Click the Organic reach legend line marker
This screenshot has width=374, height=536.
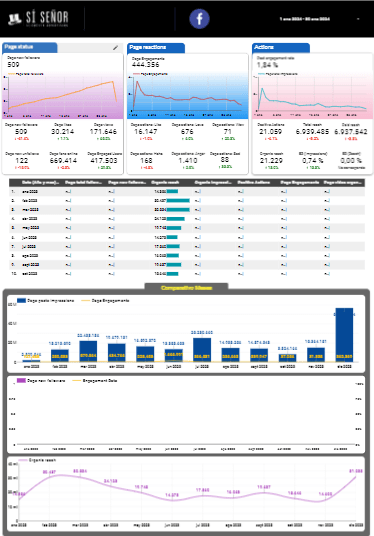click(23, 460)
